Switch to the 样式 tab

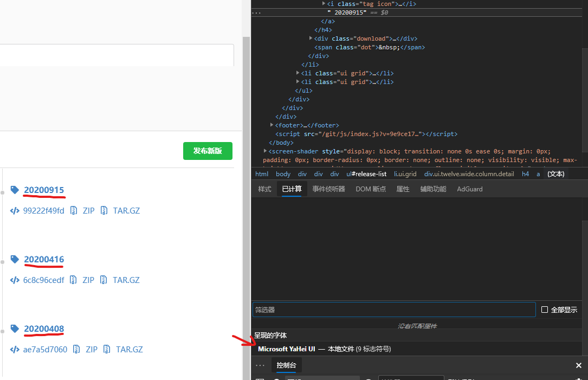[264, 189]
